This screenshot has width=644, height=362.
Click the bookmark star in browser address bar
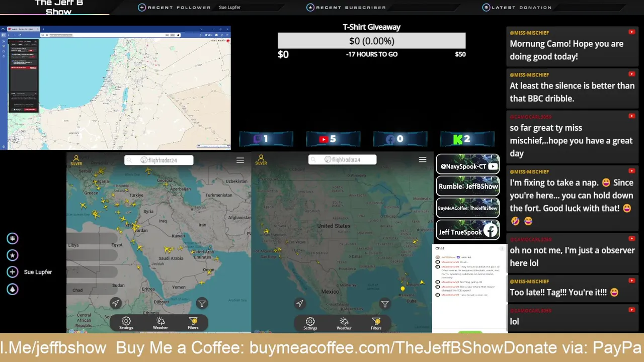pyautogui.click(x=178, y=35)
